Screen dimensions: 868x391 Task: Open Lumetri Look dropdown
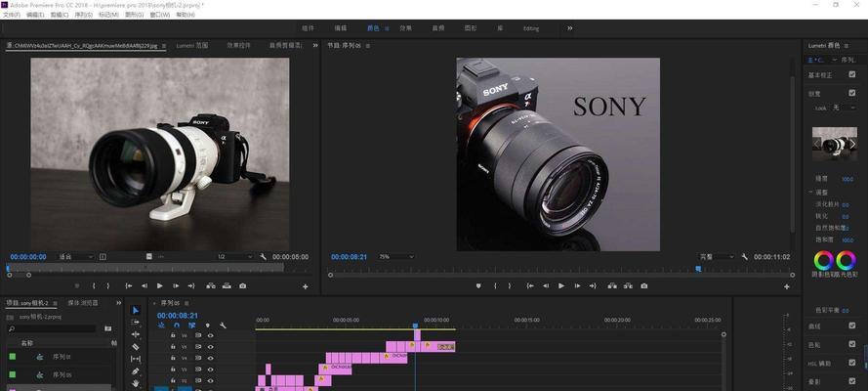coord(845,108)
